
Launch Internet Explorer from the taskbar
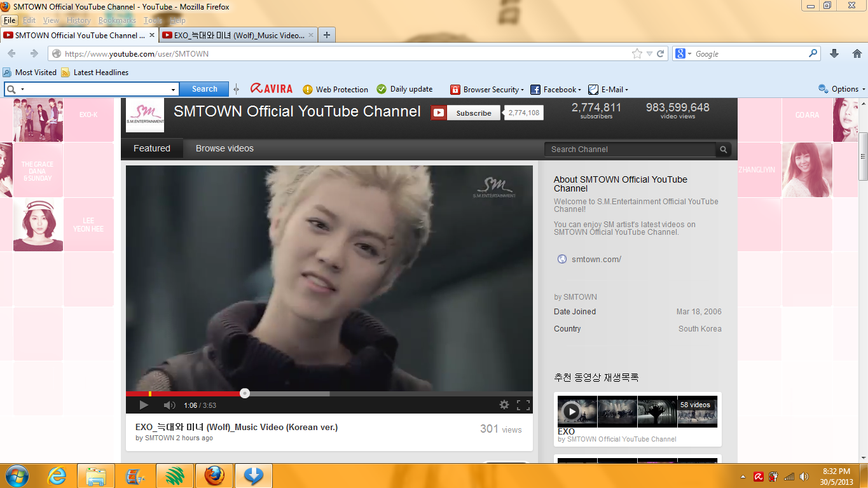pos(57,475)
